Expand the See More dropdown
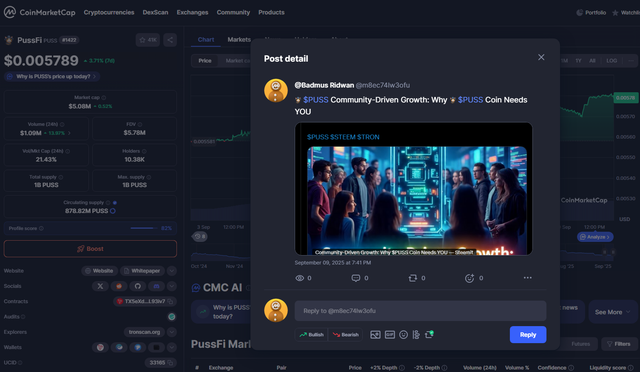This screenshot has width=640, height=372. tap(613, 312)
